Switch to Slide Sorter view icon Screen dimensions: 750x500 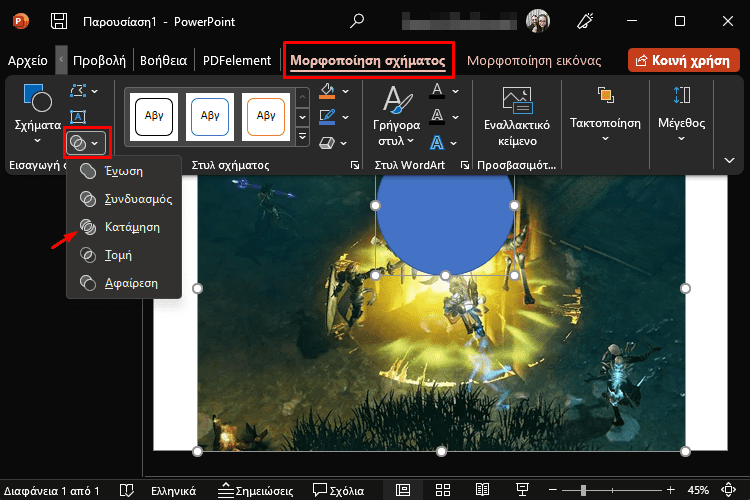pyautogui.click(x=442, y=490)
